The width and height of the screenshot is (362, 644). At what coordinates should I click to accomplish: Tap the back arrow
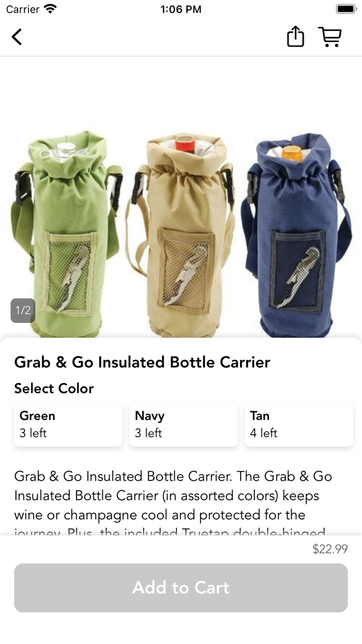[x=17, y=37]
